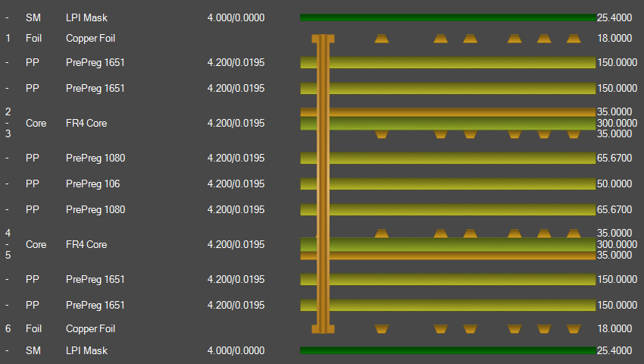Select the rightmost copper trace on layer 6
This screenshot has width=644, height=364.
click(x=574, y=328)
